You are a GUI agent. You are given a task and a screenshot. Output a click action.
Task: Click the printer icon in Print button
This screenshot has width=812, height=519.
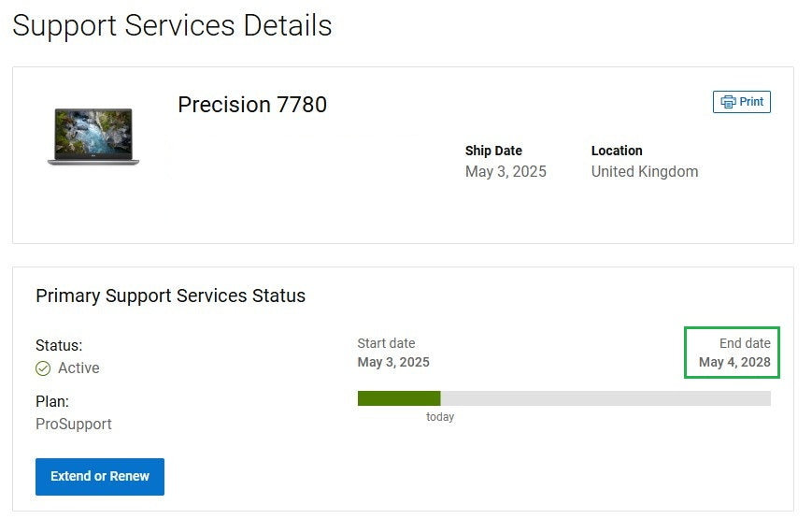click(x=728, y=102)
